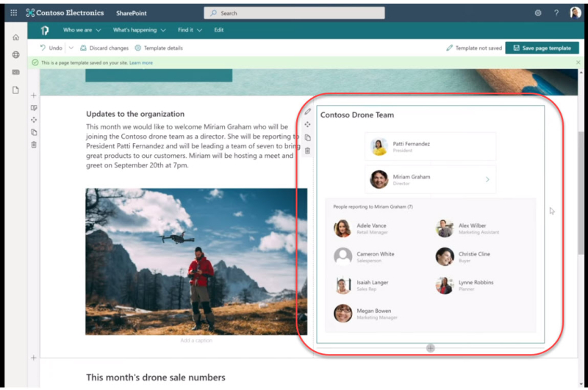Open My sites globe icon
The width and height of the screenshot is (588, 390).
point(15,54)
